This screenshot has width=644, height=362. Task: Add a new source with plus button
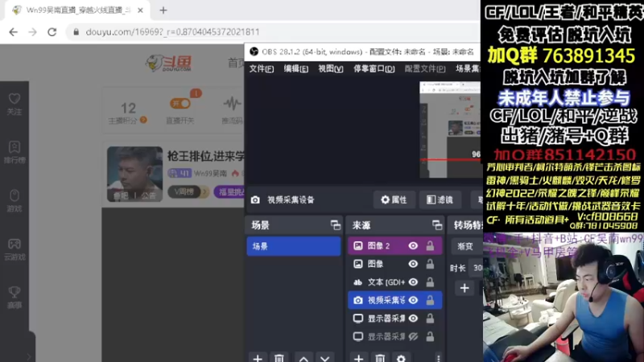358,358
